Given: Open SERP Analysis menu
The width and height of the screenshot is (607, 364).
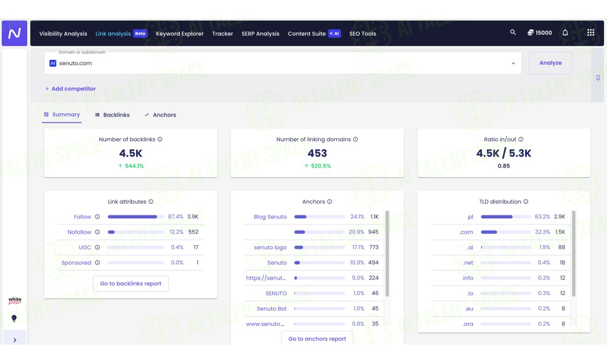Looking at the screenshot, I should [x=260, y=33].
